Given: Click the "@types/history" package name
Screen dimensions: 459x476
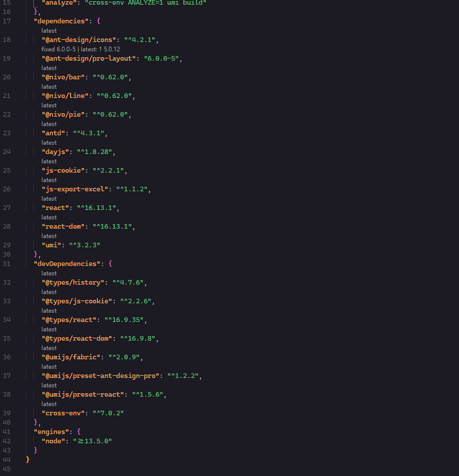Looking at the screenshot, I should (x=73, y=282).
